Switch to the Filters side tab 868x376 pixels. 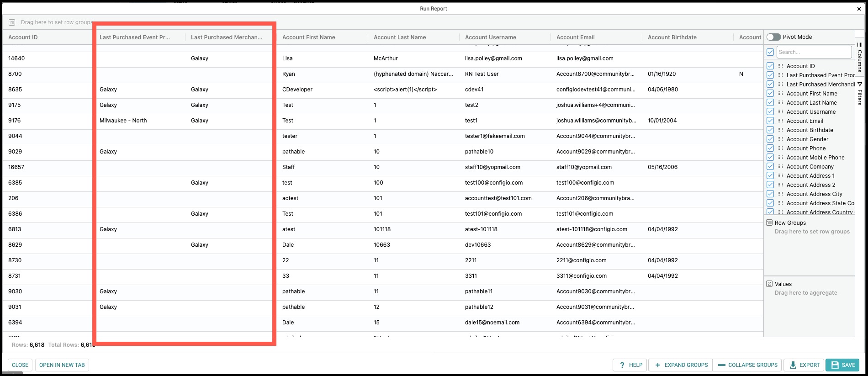(x=860, y=93)
